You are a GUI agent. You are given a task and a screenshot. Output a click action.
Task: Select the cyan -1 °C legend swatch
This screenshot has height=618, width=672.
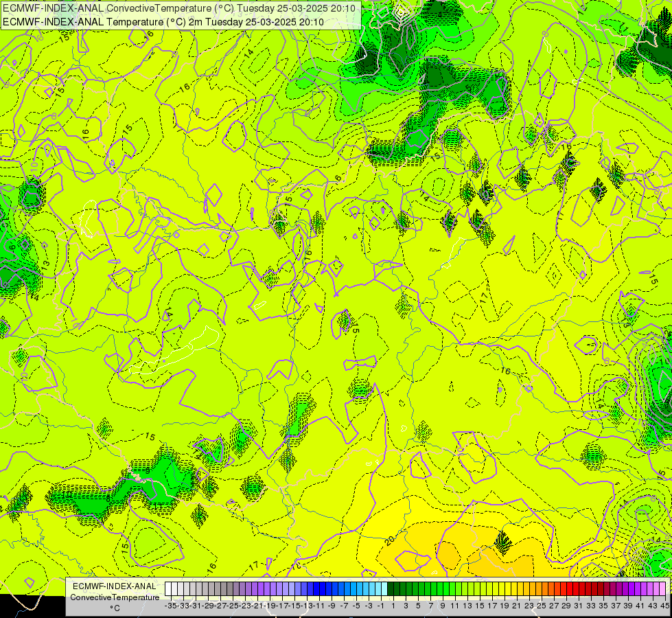[x=378, y=589]
